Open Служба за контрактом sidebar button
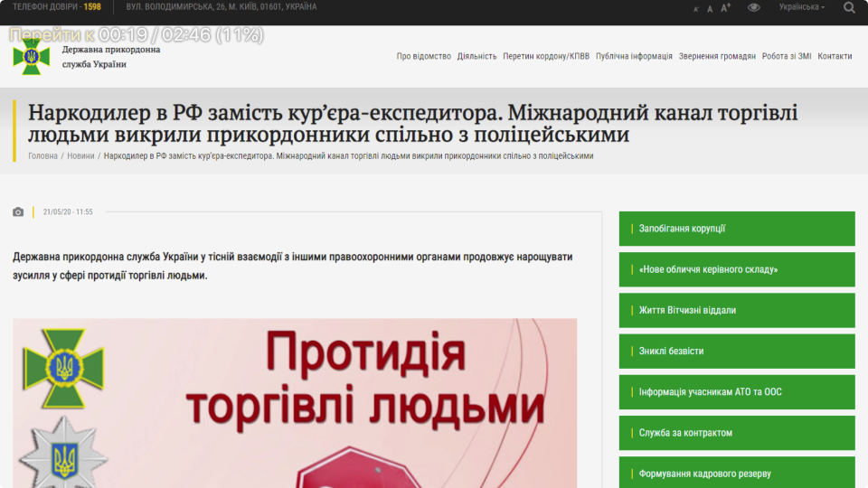 pos(737,433)
